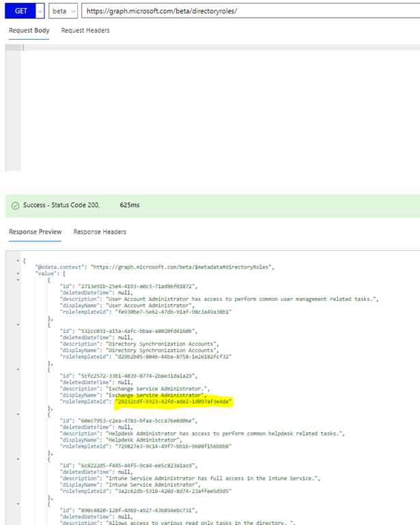
Task: Select the Response Preview tab
Action: [x=35, y=232]
